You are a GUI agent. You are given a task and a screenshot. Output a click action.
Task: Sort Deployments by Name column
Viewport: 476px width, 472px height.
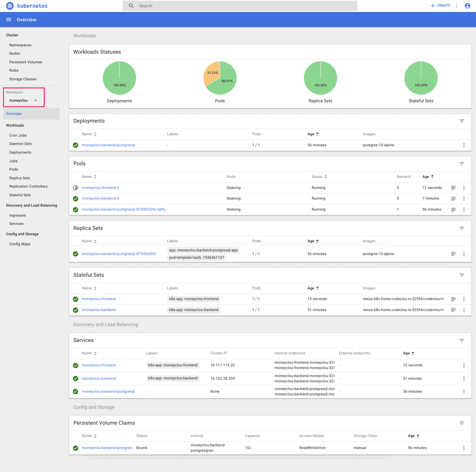pos(89,134)
